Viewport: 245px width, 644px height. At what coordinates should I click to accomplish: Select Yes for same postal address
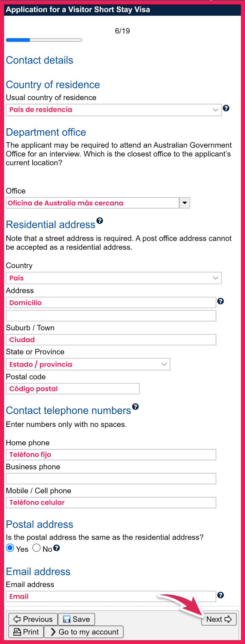click(x=10, y=548)
